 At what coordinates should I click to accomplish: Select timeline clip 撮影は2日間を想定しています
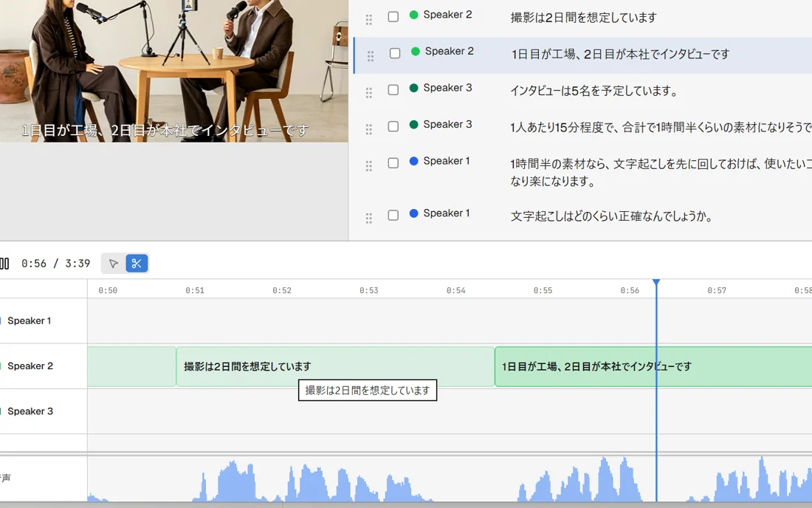click(x=335, y=367)
